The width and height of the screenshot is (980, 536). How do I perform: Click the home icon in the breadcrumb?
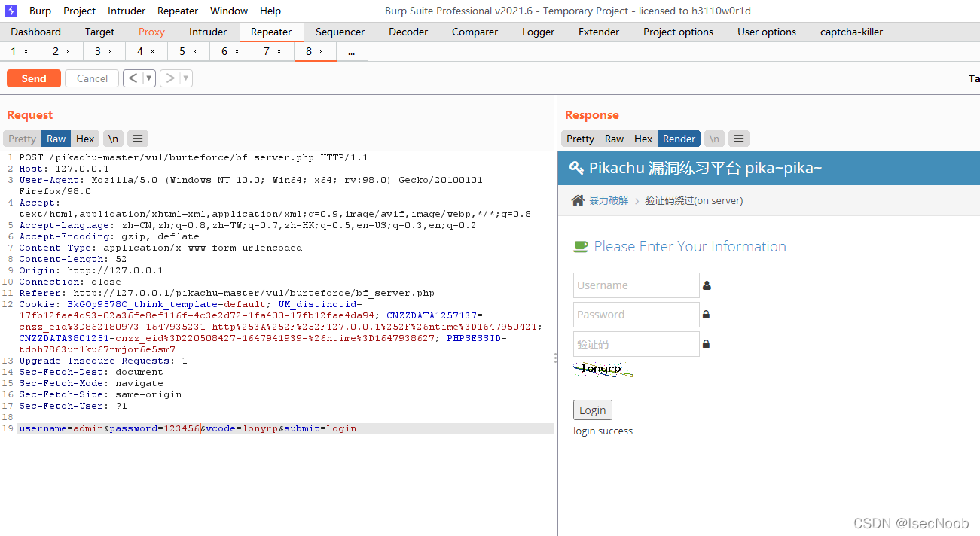pyautogui.click(x=578, y=200)
